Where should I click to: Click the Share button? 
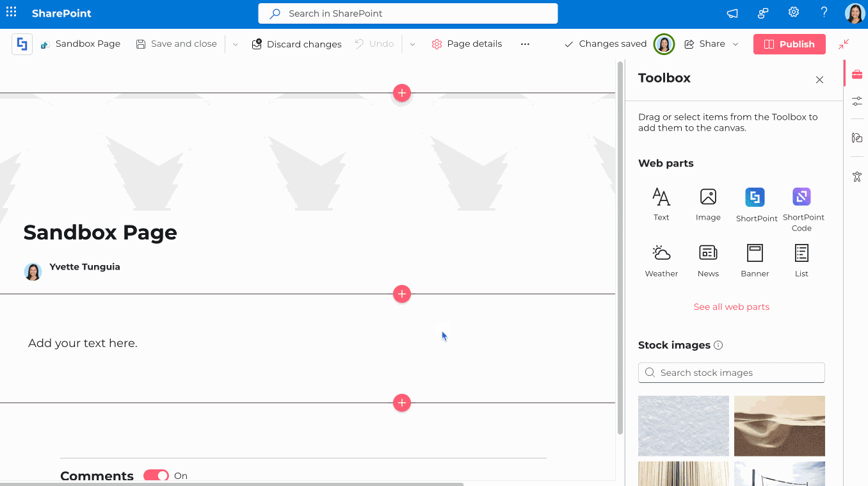[705, 44]
